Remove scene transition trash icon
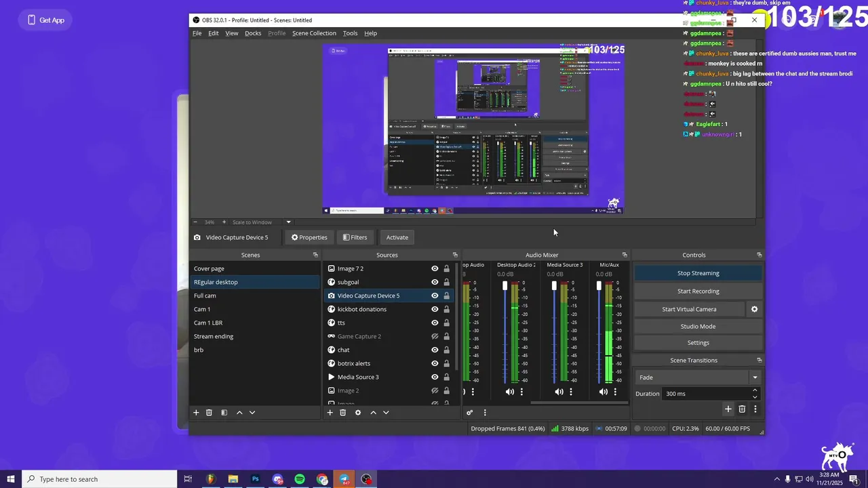 click(x=742, y=409)
